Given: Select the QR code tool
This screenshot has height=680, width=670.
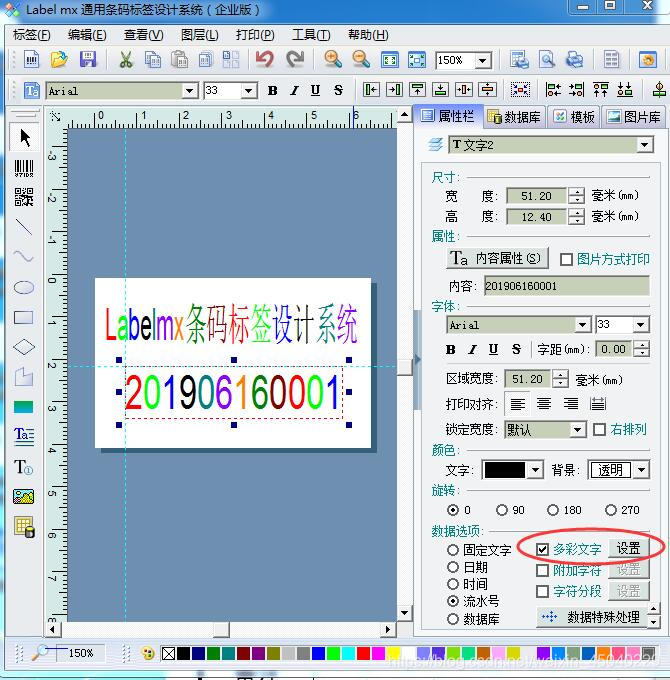Looking at the screenshot, I should point(24,197).
